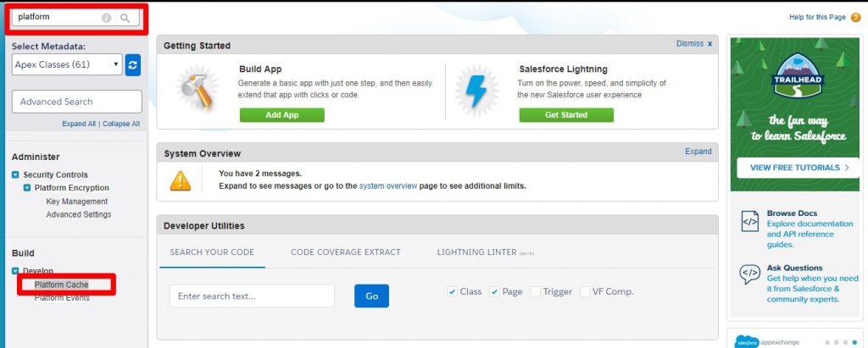Screen dimensions: 868x348
Task: Click the System Overview warning triangle icon
Action: [180, 180]
